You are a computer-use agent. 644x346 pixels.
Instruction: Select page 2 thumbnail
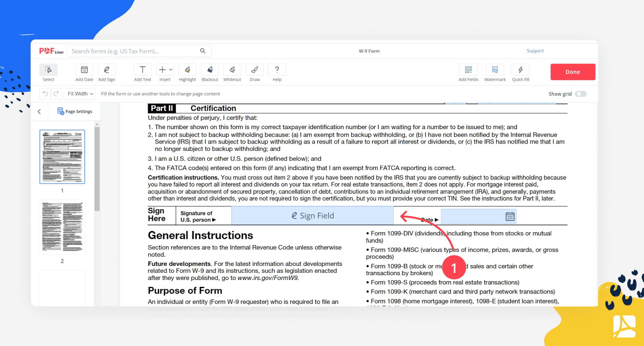pos(62,227)
